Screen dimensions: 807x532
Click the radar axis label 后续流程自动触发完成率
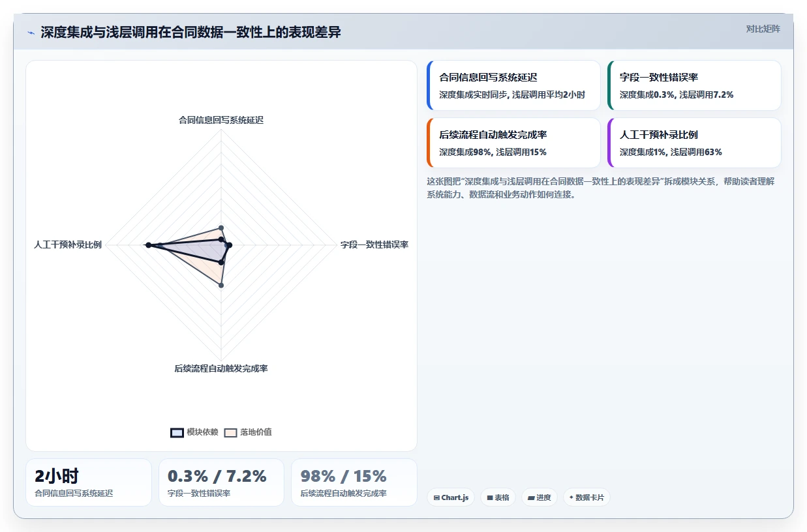(x=221, y=368)
